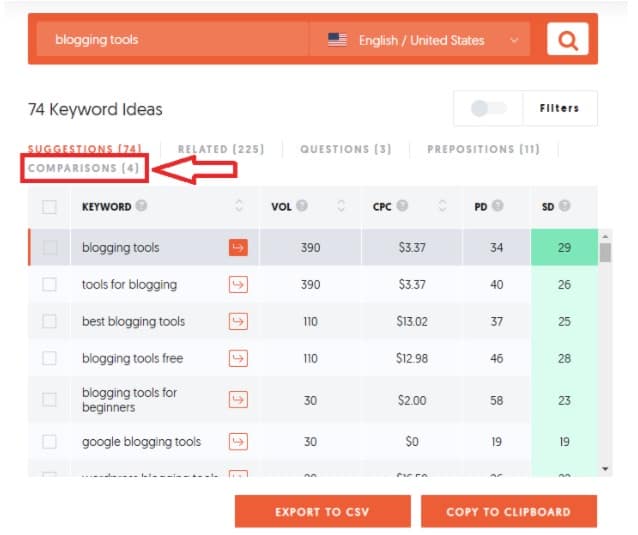
Task: Check the box for tools for blogging
Action: [x=49, y=284]
